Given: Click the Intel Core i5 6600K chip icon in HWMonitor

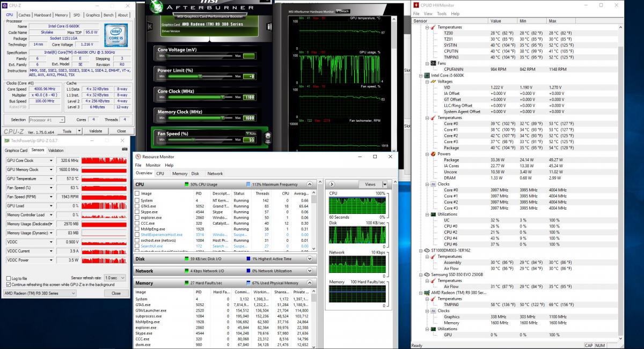Looking at the screenshot, I should (427, 75).
